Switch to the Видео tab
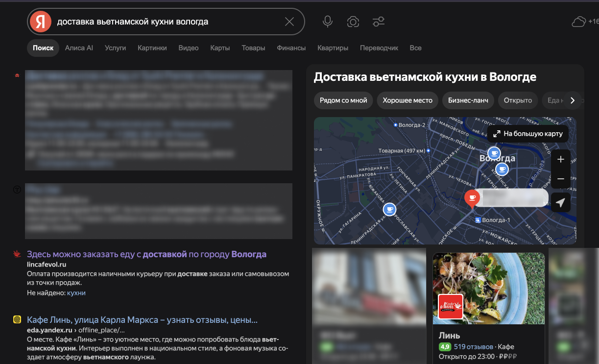 click(189, 48)
